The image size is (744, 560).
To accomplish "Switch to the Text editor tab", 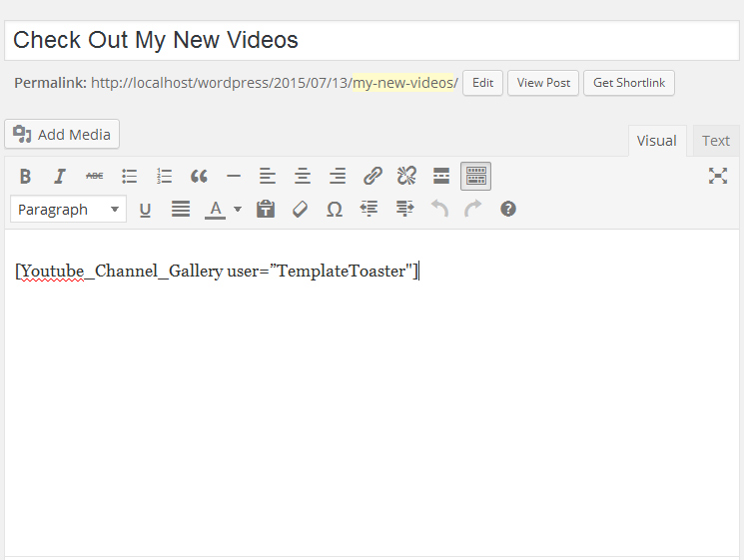I will pyautogui.click(x=715, y=141).
